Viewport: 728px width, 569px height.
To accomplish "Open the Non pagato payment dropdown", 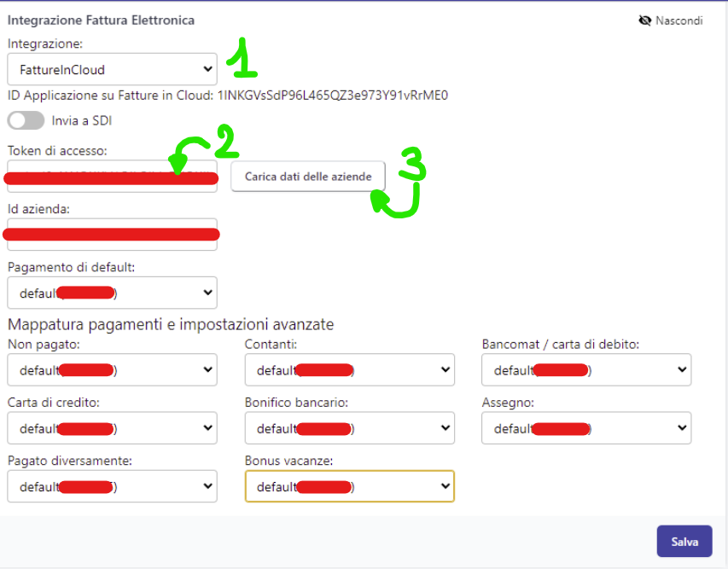I will [112, 370].
